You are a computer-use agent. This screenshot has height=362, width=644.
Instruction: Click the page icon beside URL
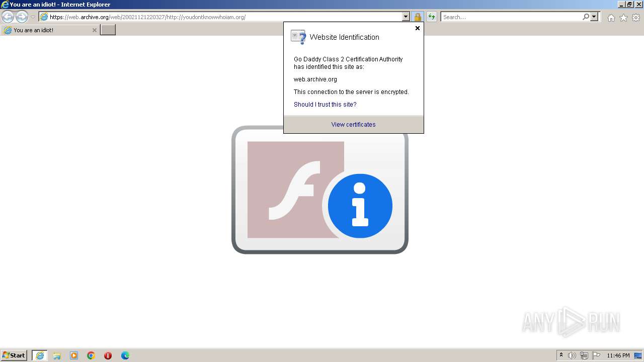point(44,17)
